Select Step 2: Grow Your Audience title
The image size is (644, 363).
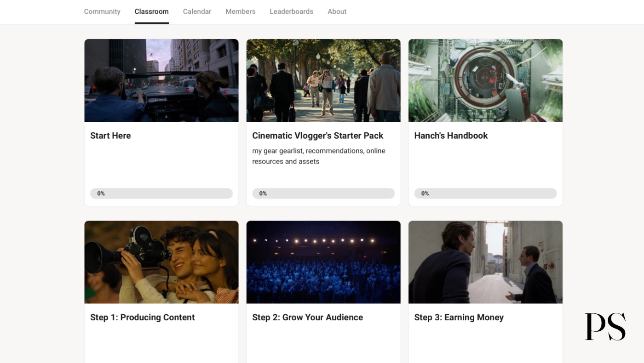tap(307, 318)
